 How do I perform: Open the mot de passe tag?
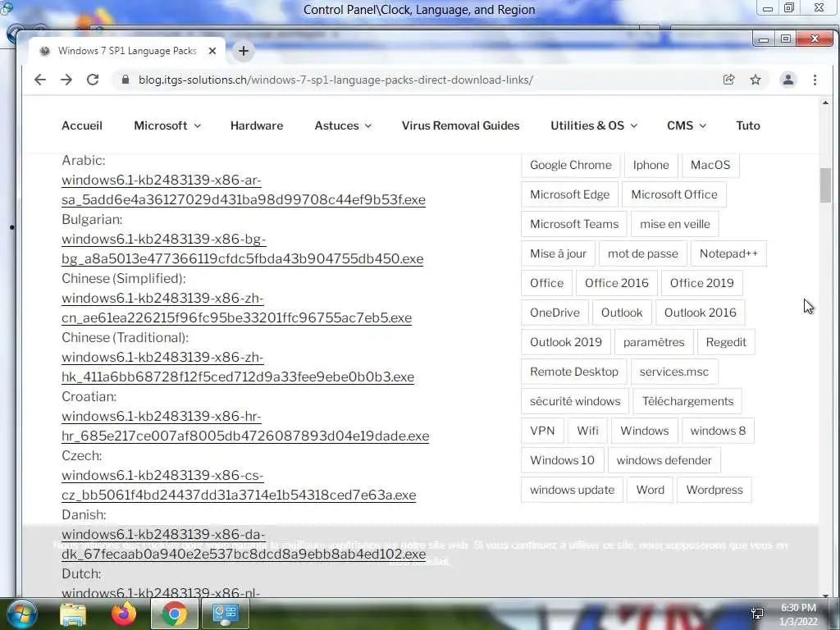tap(643, 253)
